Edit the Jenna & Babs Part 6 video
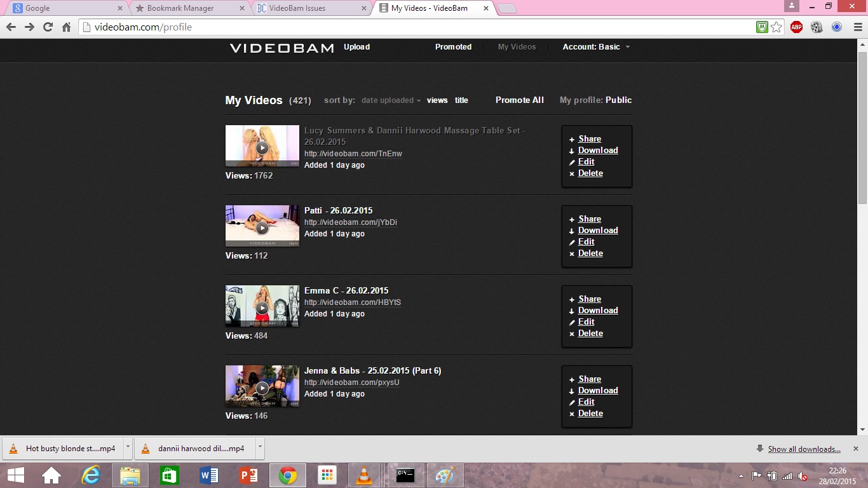 tap(586, 402)
